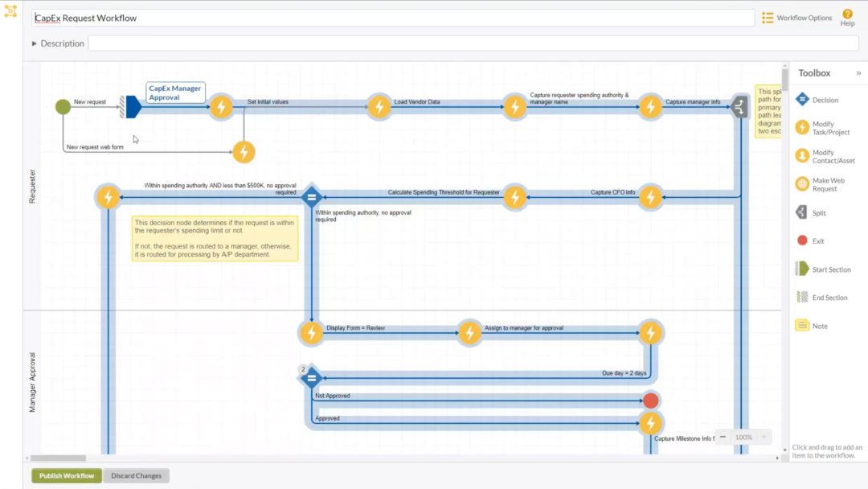The width and height of the screenshot is (868, 489).
Task: Select the Note tool in the Toolbox
Action: [815, 325]
